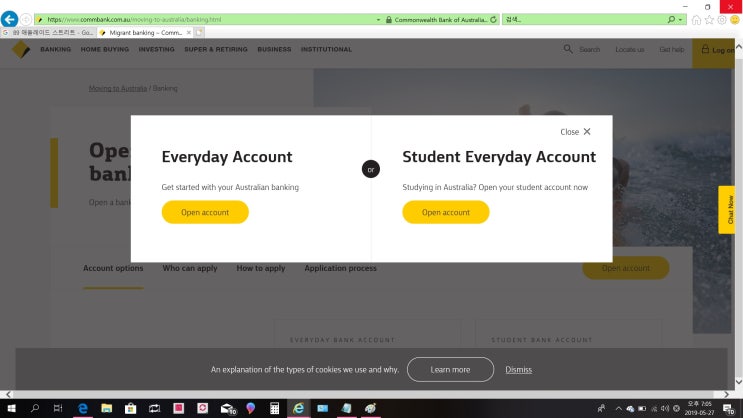The image size is (743, 418).
Task: Open the Home Buying nav menu
Action: 105,49
